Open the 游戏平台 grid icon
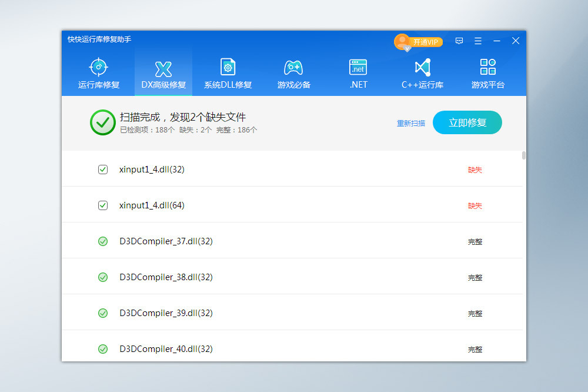 tap(487, 67)
